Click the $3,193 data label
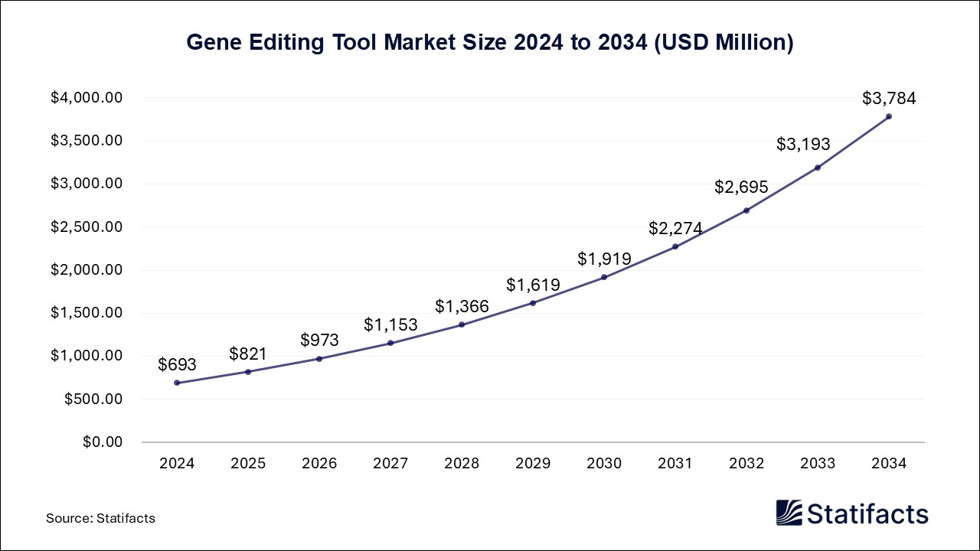The height and width of the screenshot is (551, 980). [803, 144]
